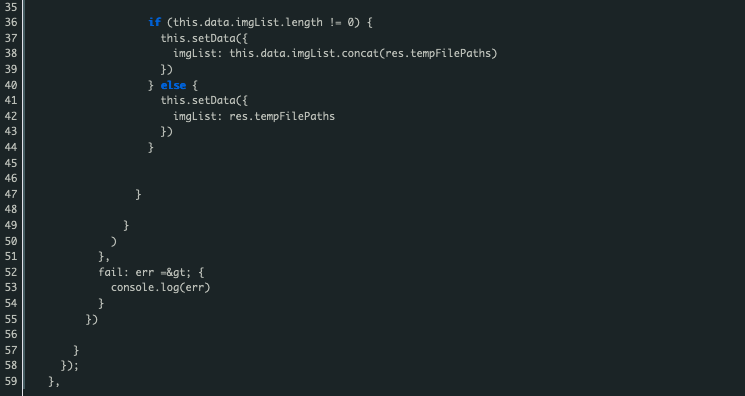
Task: Click 'res.tempFilePaths' on line 42
Action: click(x=282, y=116)
